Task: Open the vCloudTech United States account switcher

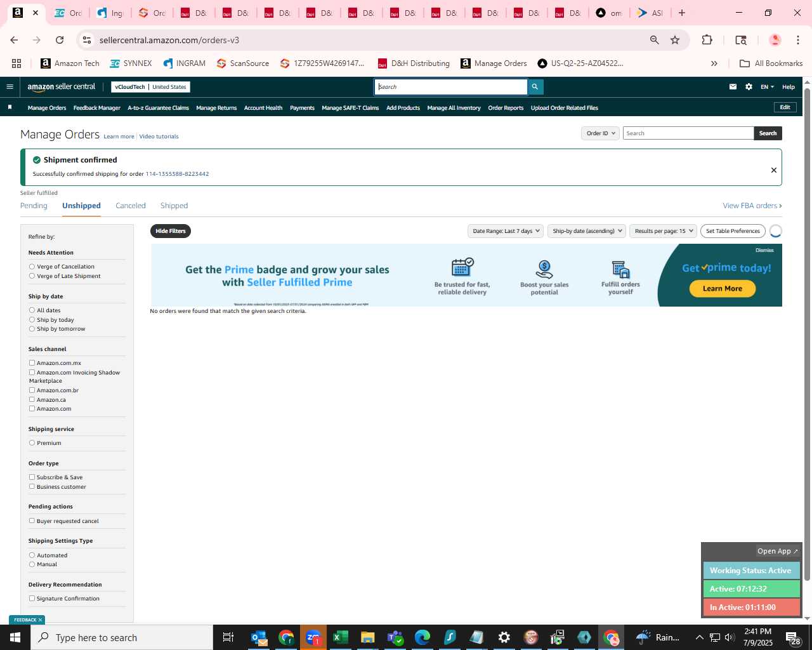Action: coord(150,87)
